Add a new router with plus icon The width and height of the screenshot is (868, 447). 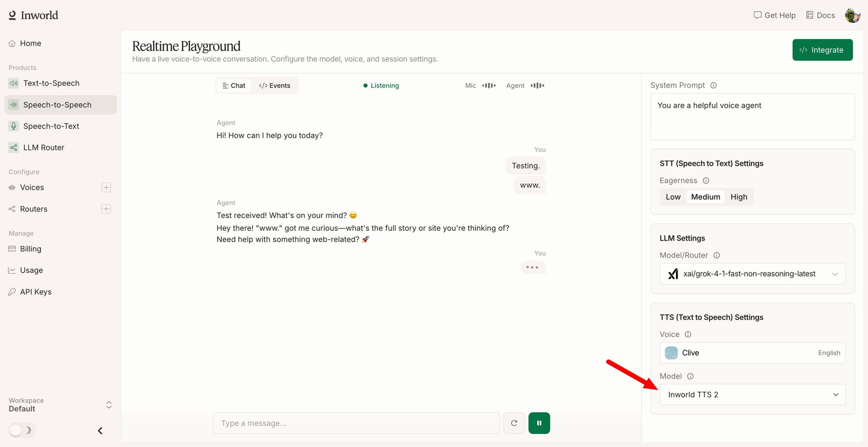[x=106, y=209]
